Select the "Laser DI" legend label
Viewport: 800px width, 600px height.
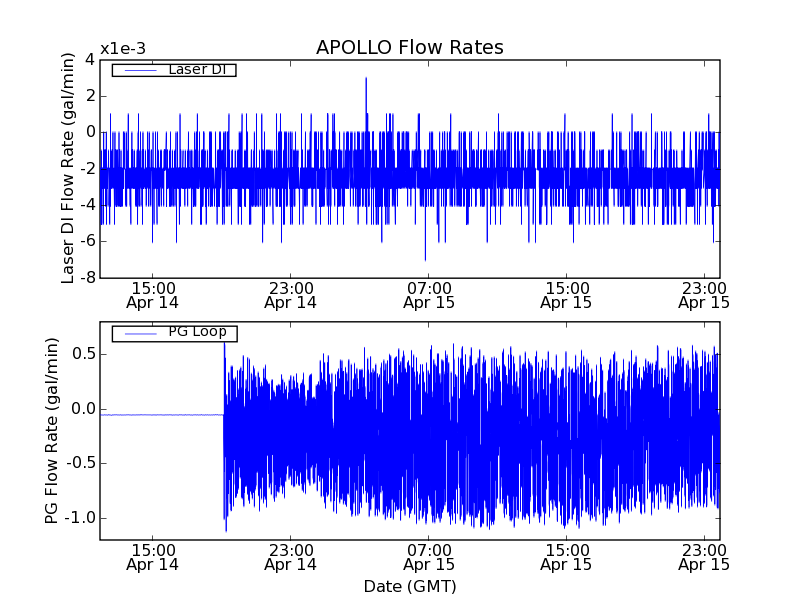pos(195,69)
